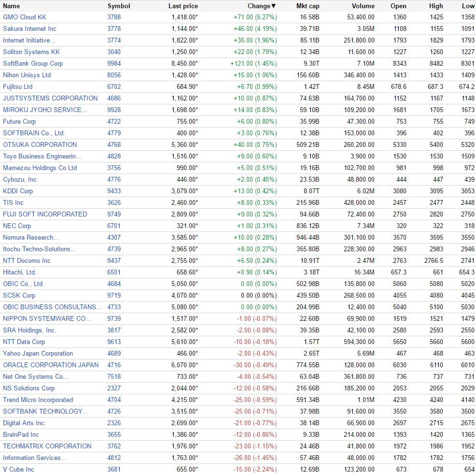Open OBIC BUSINESS CONSULTANS link
This screenshot has width=476, height=475.
[x=52, y=307]
